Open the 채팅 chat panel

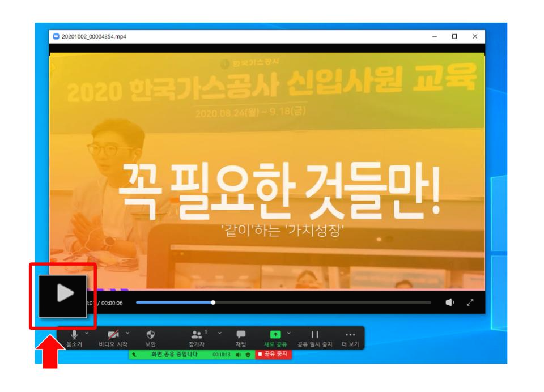[x=241, y=338]
